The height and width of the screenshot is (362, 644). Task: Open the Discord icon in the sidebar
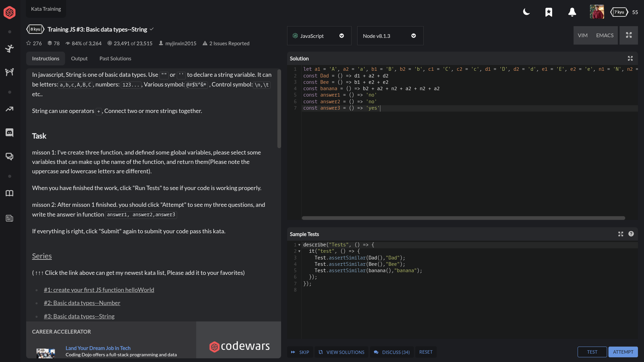tap(9, 132)
